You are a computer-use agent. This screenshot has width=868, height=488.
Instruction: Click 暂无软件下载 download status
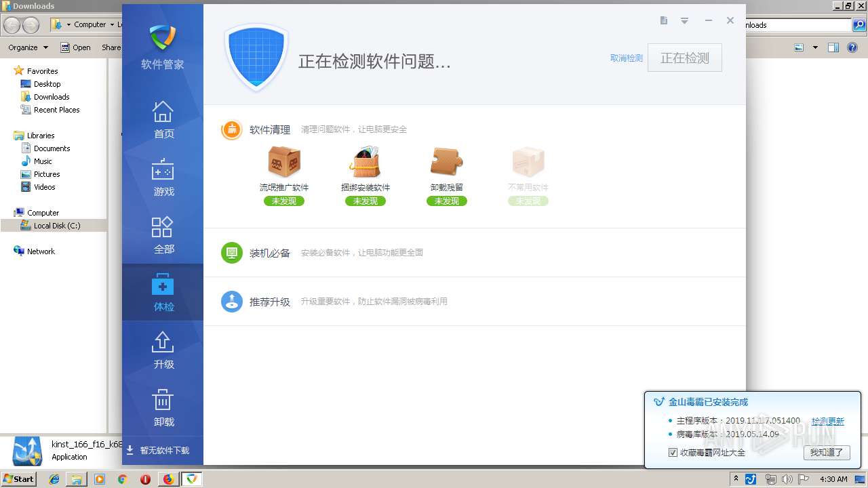point(158,450)
